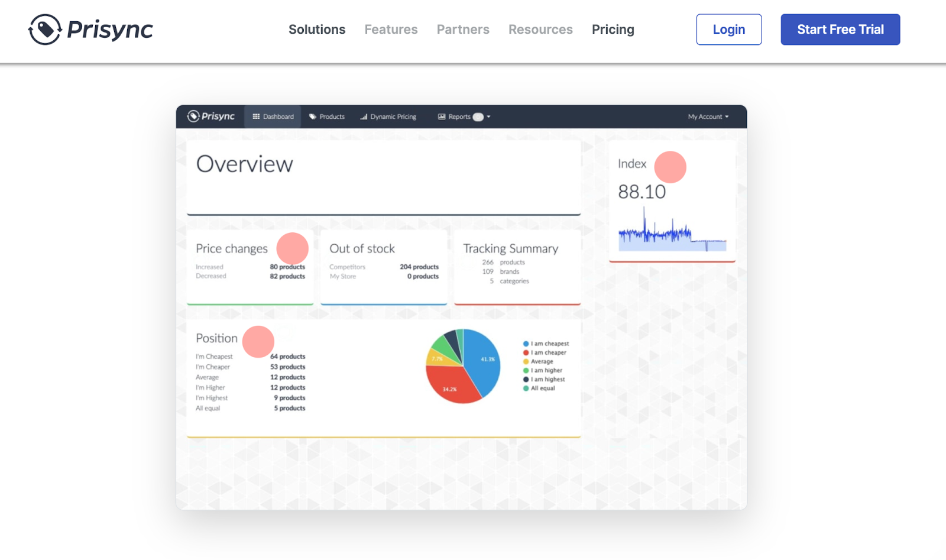
Task: Click the Overview heading
Action: [x=244, y=164]
